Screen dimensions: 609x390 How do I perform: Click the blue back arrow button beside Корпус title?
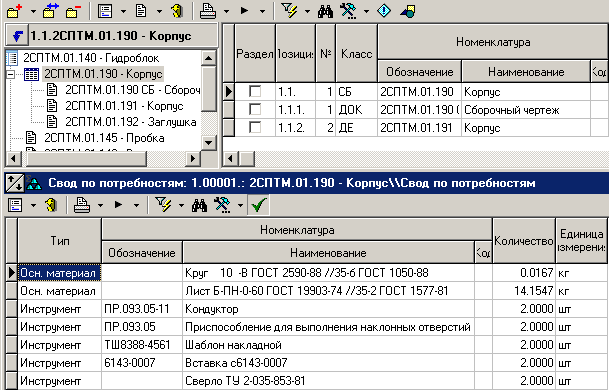17,36
